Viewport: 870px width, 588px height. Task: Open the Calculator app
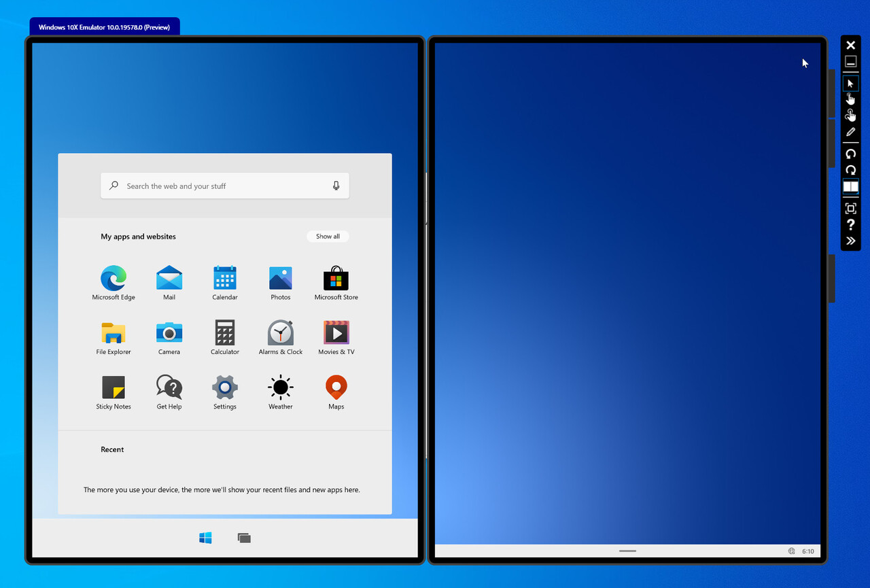(225, 338)
